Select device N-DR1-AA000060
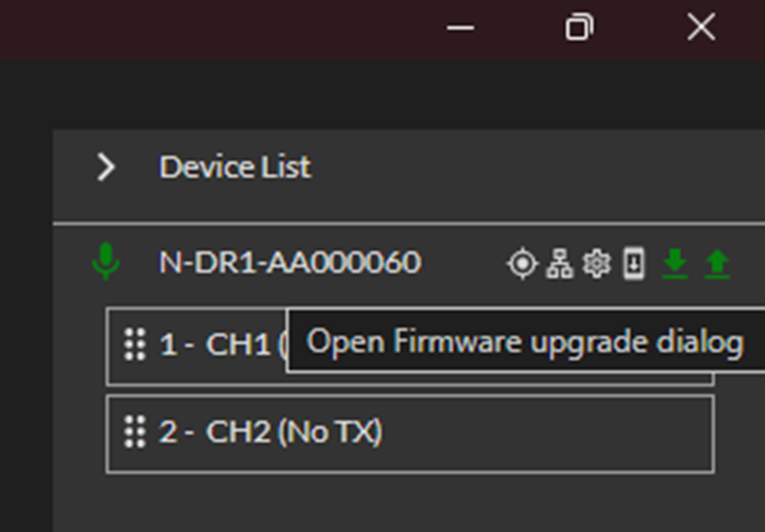 click(290, 262)
